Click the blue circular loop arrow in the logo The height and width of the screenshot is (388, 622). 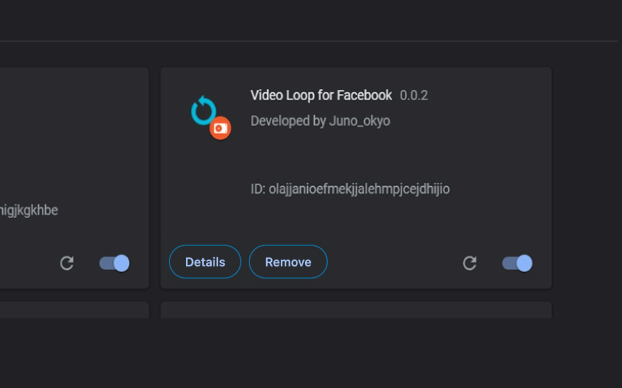(203, 110)
